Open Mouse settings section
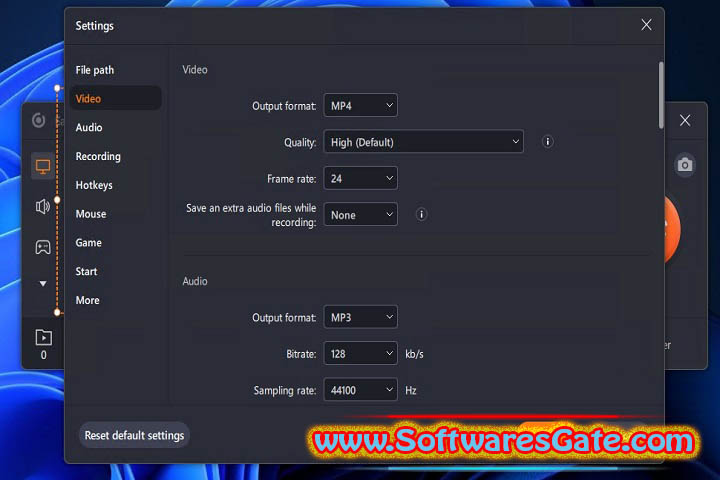The image size is (720, 480). point(90,214)
